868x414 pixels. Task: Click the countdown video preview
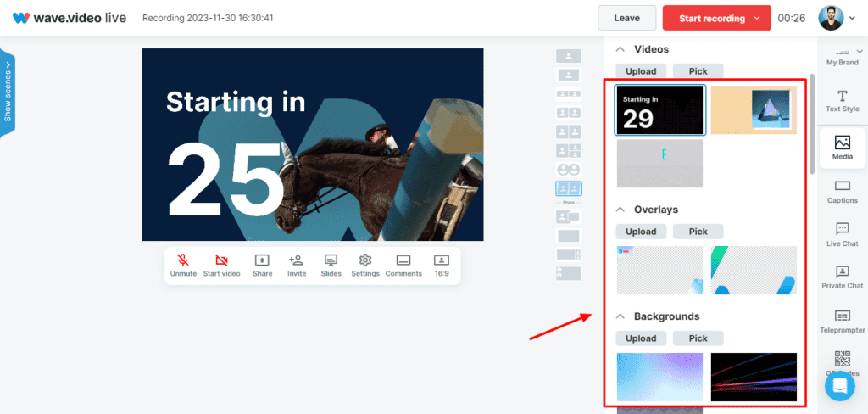[312, 144]
